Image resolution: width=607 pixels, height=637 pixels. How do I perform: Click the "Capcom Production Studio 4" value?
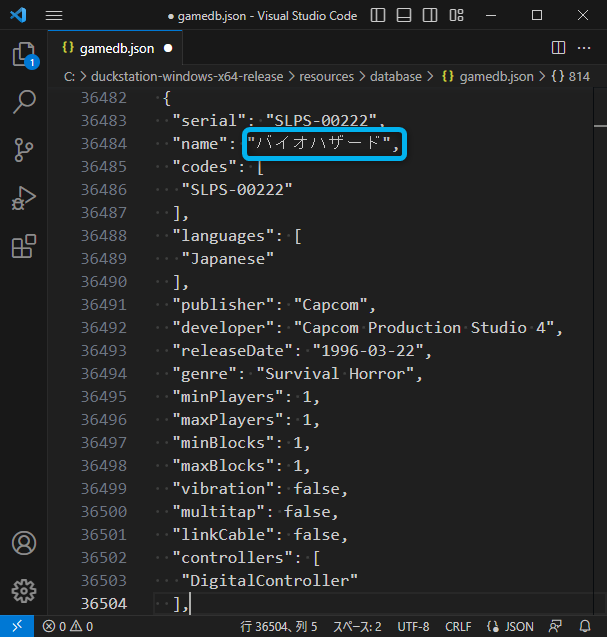point(423,328)
